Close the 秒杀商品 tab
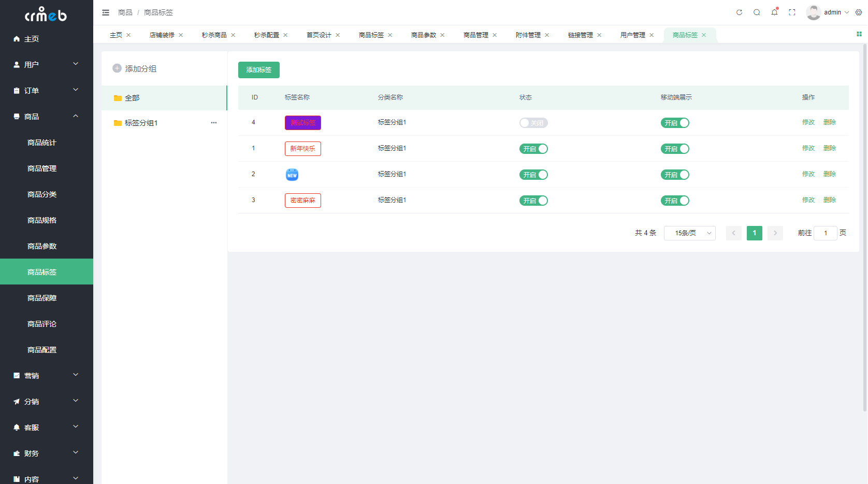 tap(233, 35)
